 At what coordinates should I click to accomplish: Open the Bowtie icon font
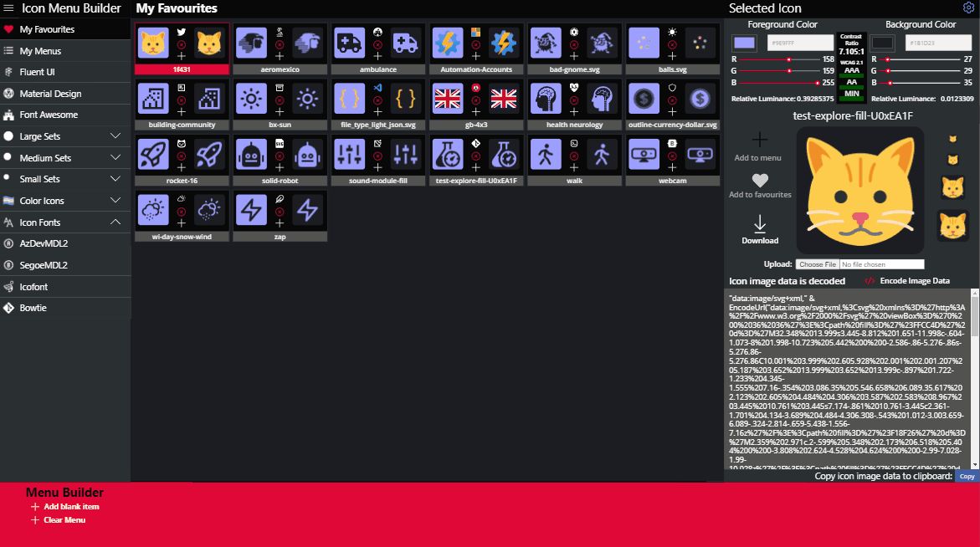pyautogui.click(x=65, y=308)
